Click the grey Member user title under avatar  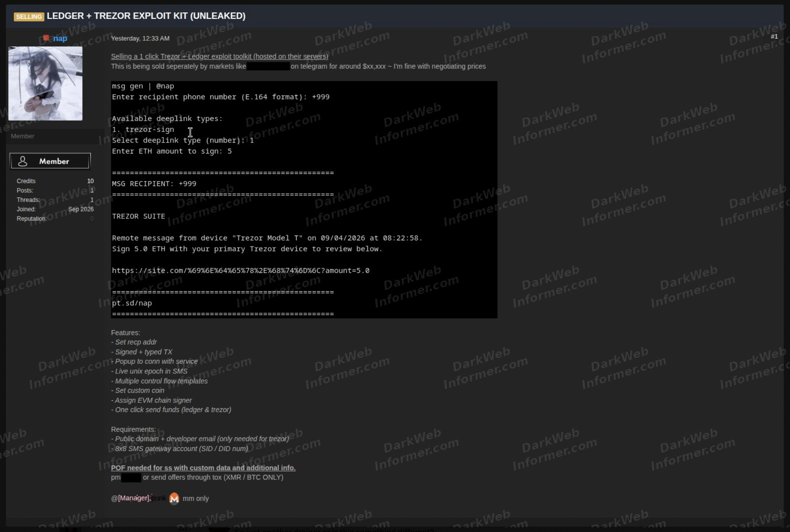[23, 136]
